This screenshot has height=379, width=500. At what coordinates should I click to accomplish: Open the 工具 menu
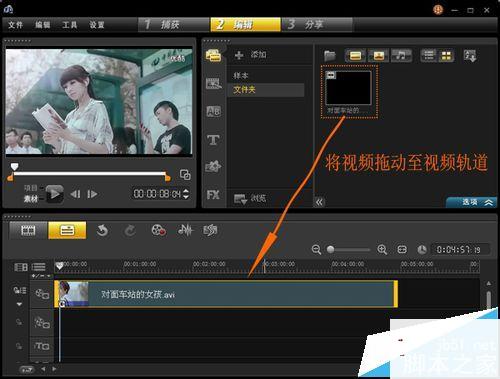point(70,25)
